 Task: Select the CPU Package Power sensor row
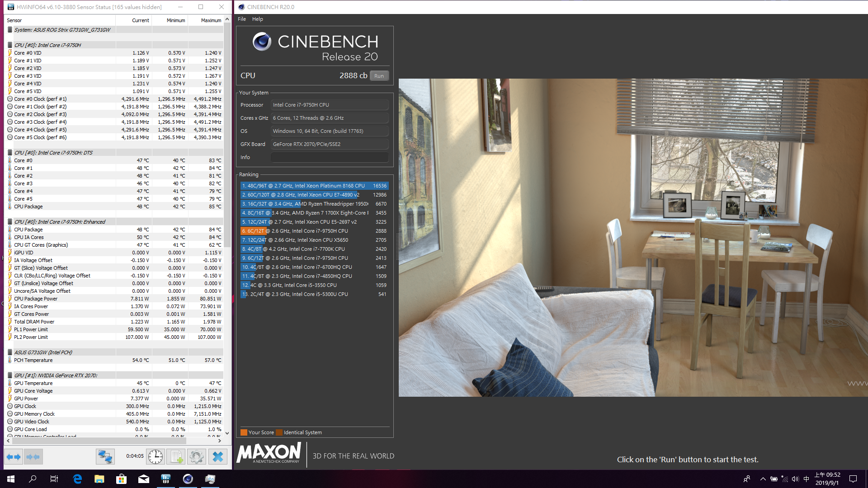(x=114, y=299)
